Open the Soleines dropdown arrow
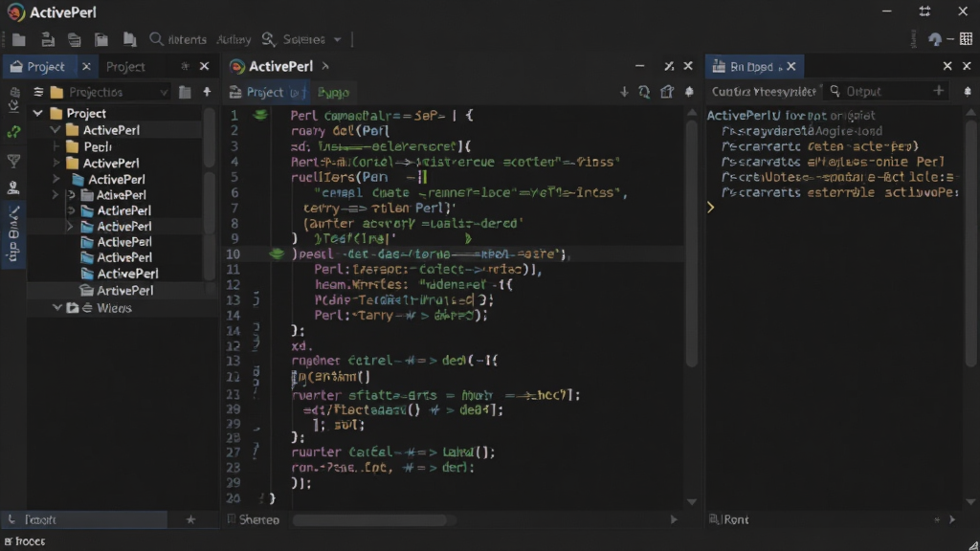The width and height of the screenshot is (980, 551). click(338, 39)
